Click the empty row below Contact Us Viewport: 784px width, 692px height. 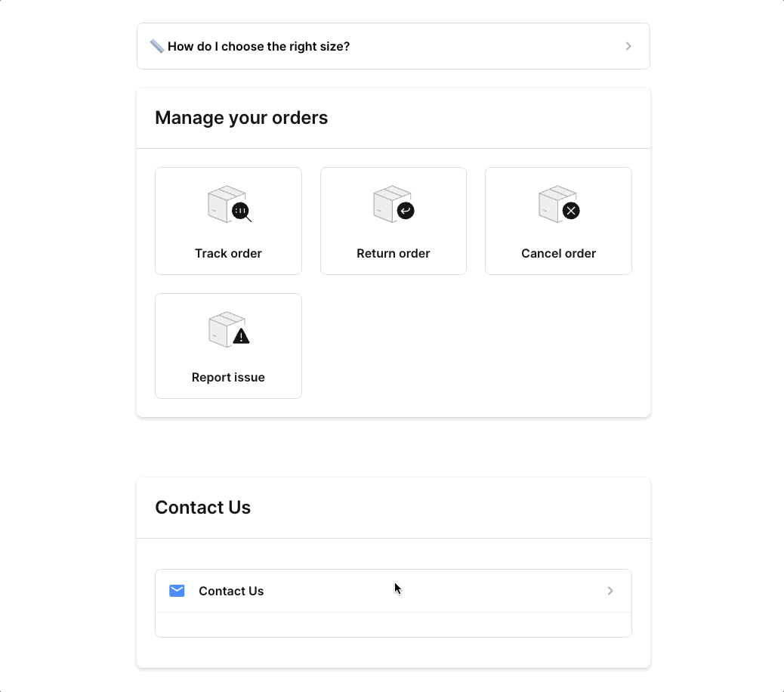393,625
